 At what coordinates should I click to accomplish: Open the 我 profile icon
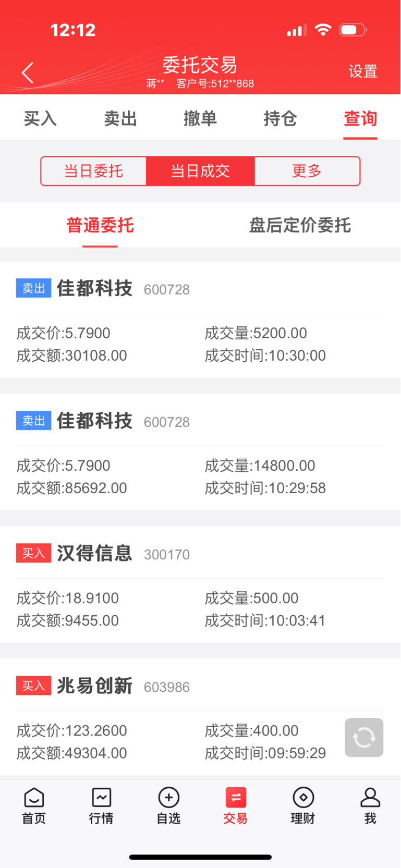coord(370,798)
